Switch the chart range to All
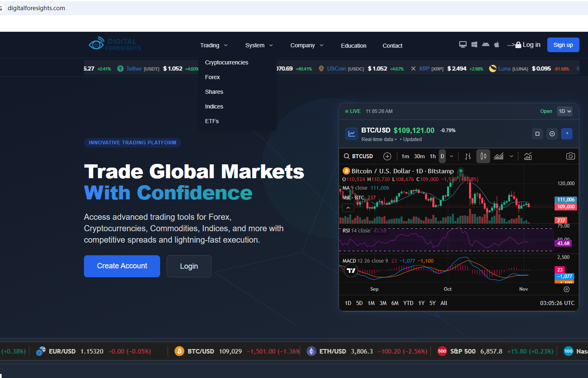 click(444, 303)
